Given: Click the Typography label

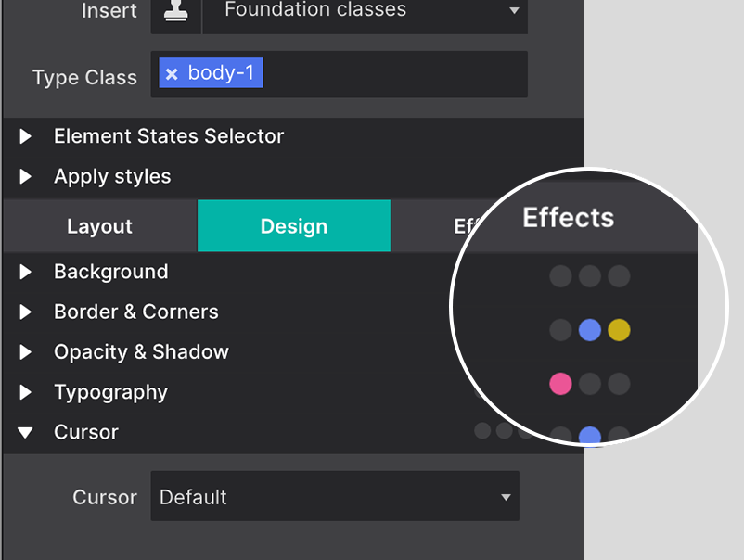Looking at the screenshot, I should (110, 392).
